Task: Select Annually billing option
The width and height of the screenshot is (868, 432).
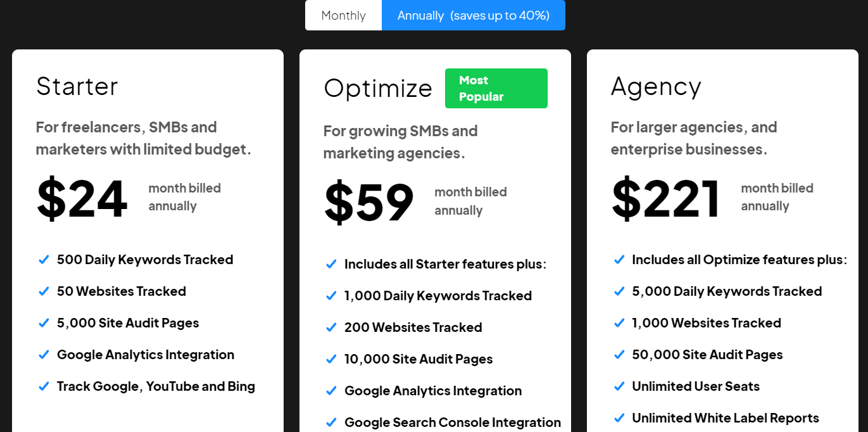Action: click(474, 15)
